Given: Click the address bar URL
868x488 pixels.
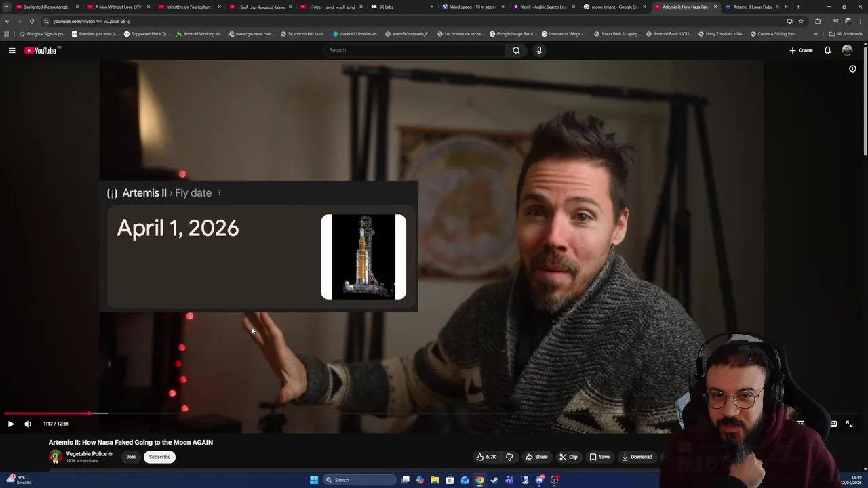Looking at the screenshot, I should (92, 21).
